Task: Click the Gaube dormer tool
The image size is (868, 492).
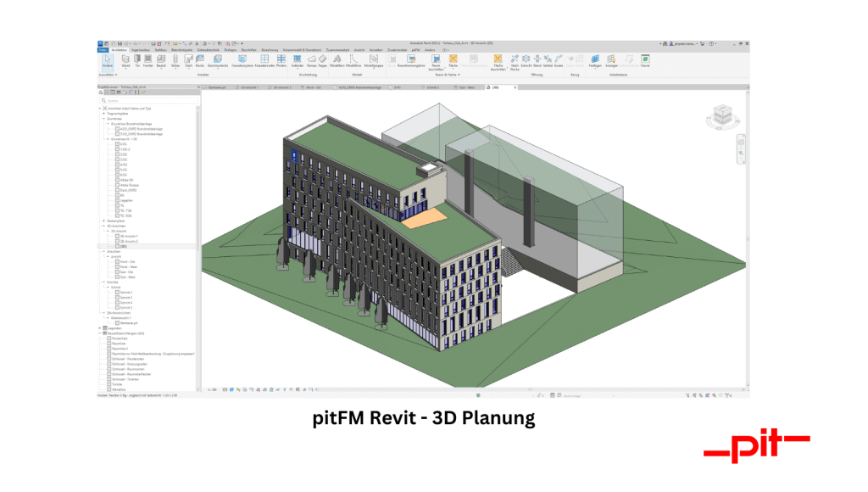Action: [x=559, y=61]
